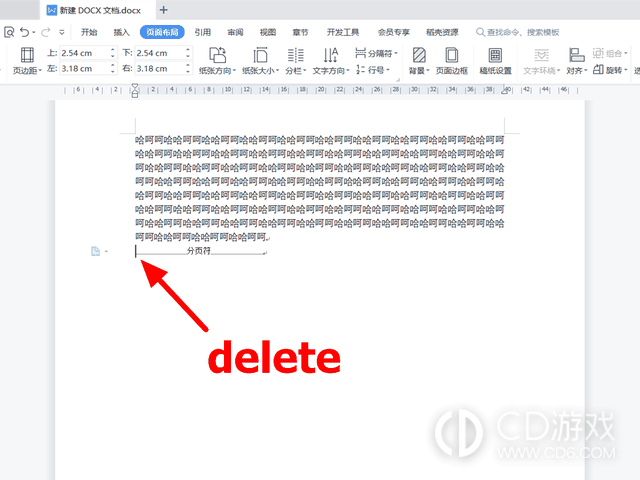Click the page background (背景) icon
This screenshot has width=640, height=480.
416,55
